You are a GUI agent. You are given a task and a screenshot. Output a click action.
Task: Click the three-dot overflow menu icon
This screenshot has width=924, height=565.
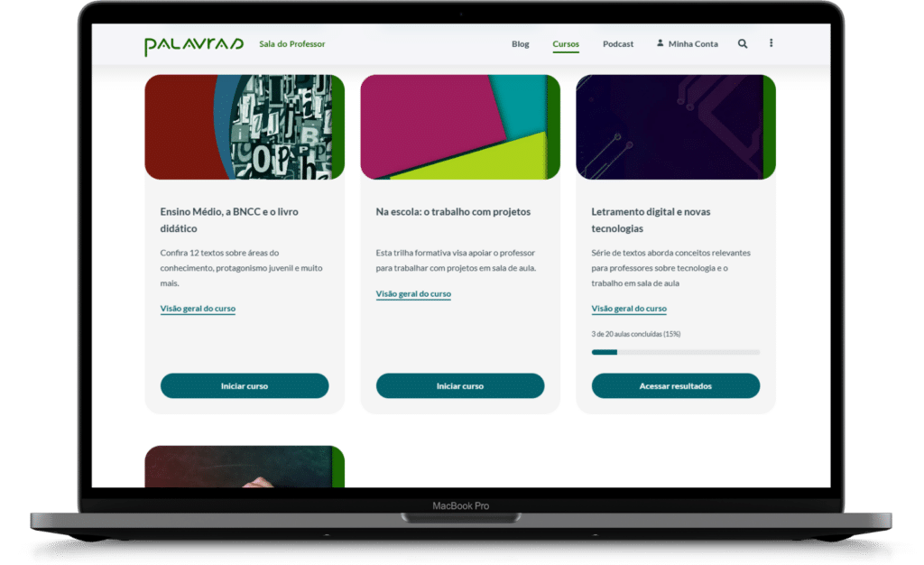771,43
